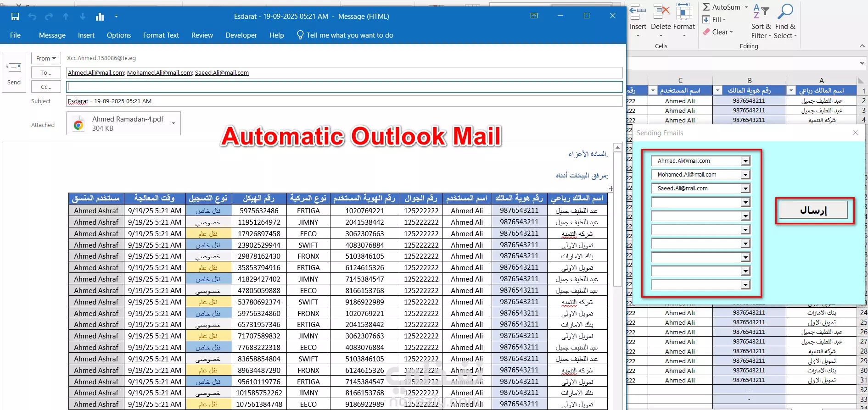Image resolution: width=868 pixels, height=410 pixels.
Task: Collapse the Excel ribbon chevron
Action: 862,46
